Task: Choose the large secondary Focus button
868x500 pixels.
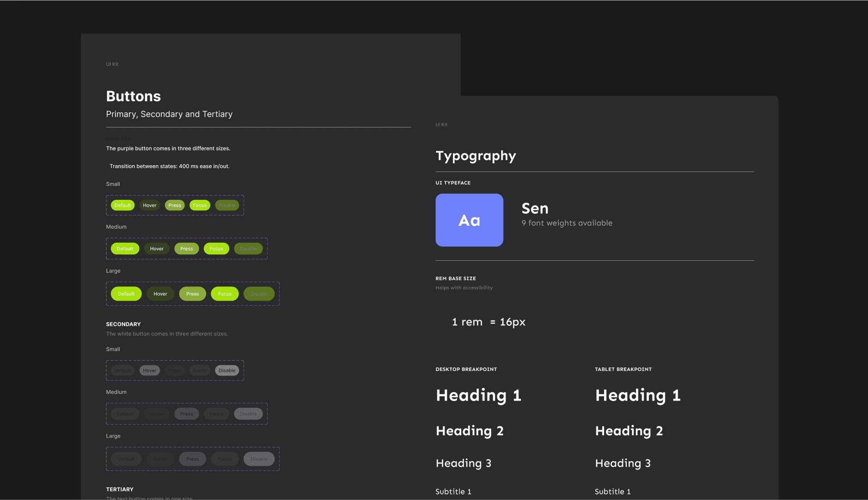Action: 225,459
